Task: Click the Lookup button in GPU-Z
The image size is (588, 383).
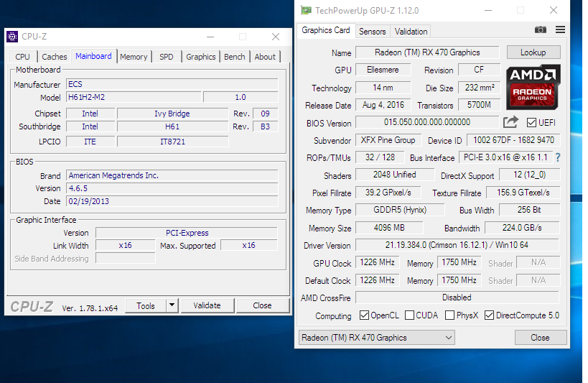Action: click(533, 52)
